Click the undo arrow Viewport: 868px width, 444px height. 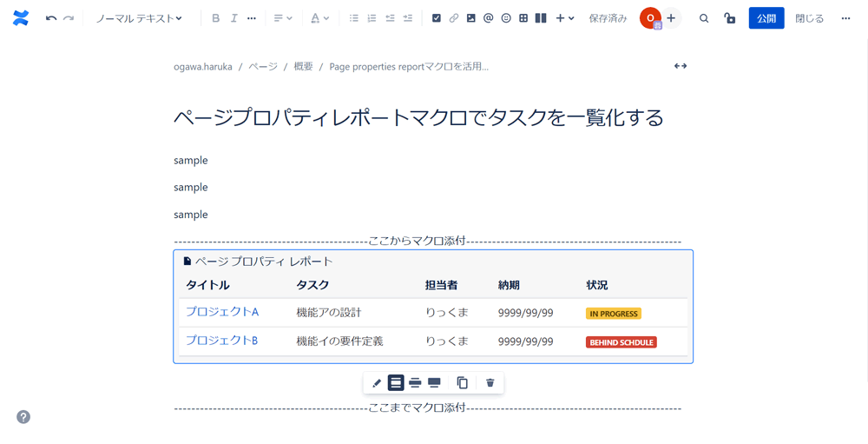click(51, 18)
